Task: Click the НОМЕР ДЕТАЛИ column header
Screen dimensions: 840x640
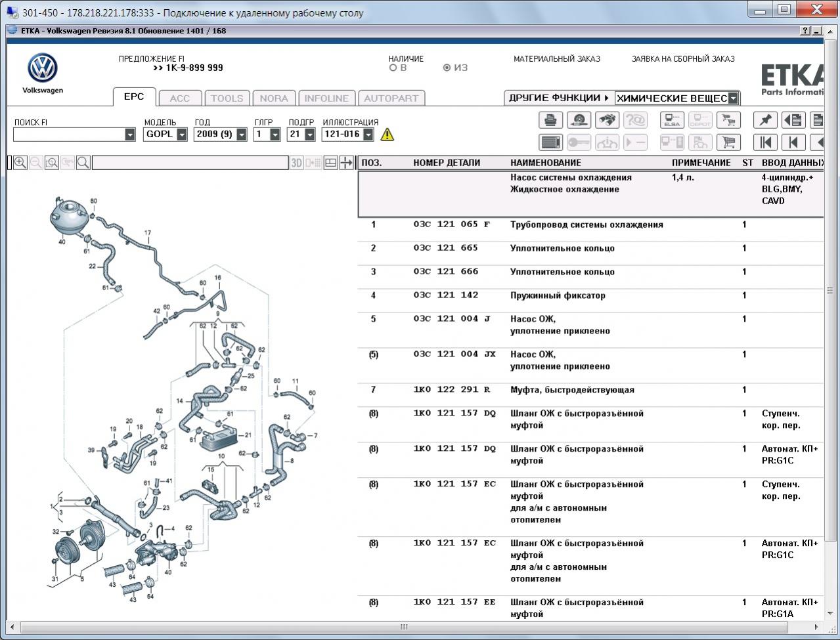Action: pos(447,163)
